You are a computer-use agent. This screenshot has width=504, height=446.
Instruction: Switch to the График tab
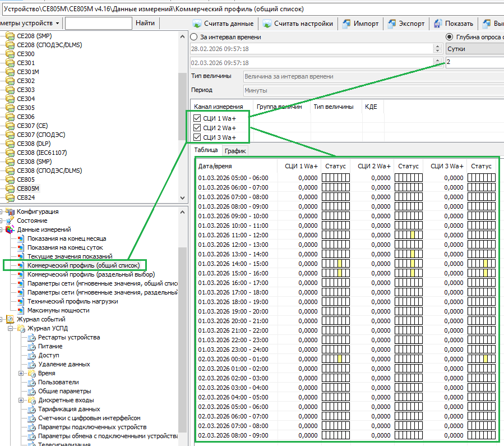click(235, 150)
